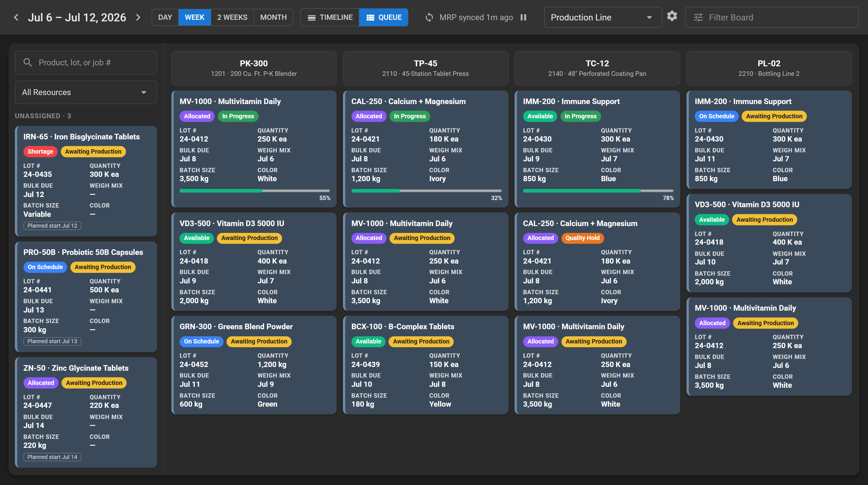Open the PK-300 VD3-500 Vitamin D3 card
This screenshot has width=868, height=485.
[x=254, y=261]
